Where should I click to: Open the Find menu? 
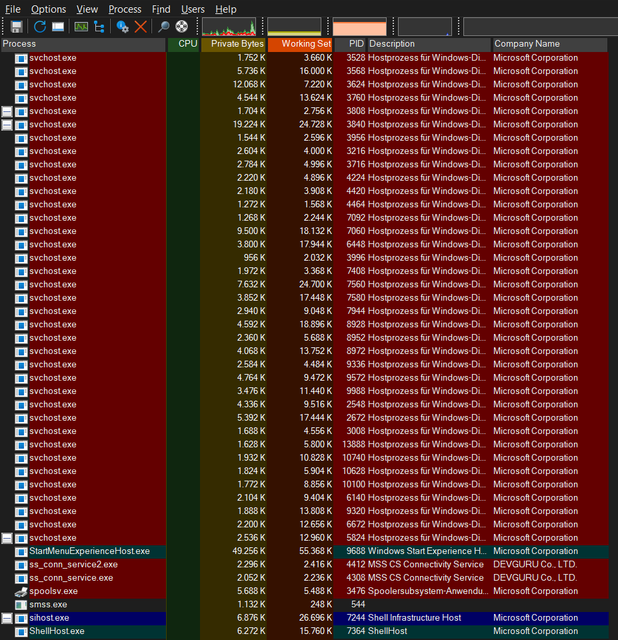(x=161, y=9)
